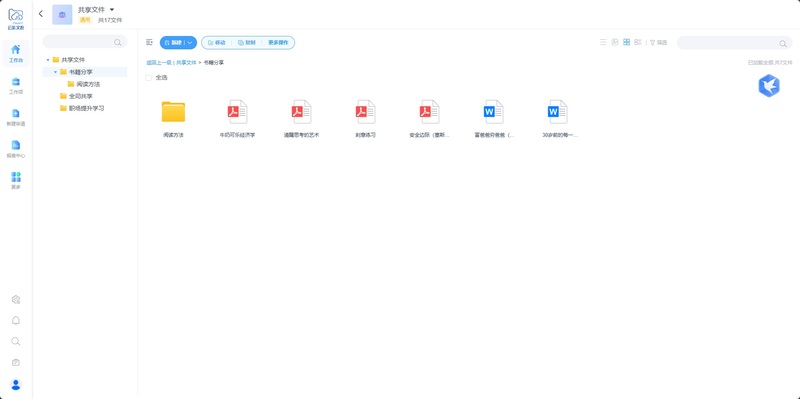Click the 通用 tag under title
Screen dimensions: 800x399
pyautogui.click(x=85, y=20)
